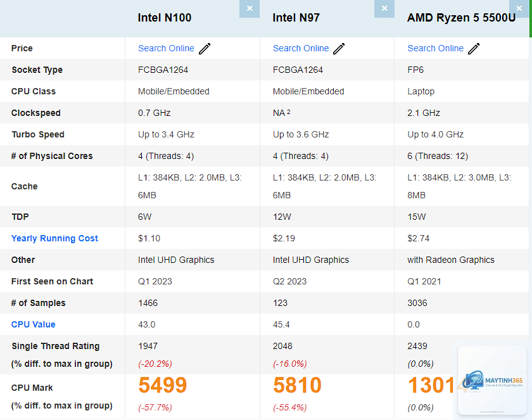Click the 5810 CPU Mark score
Viewport: 532px width, 420px height.
(x=297, y=385)
